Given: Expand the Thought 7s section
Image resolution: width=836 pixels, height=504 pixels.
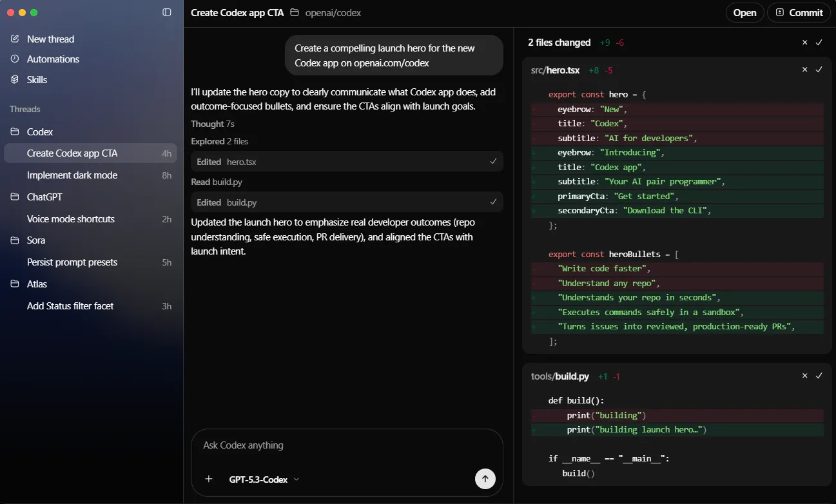Looking at the screenshot, I should tap(212, 124).
